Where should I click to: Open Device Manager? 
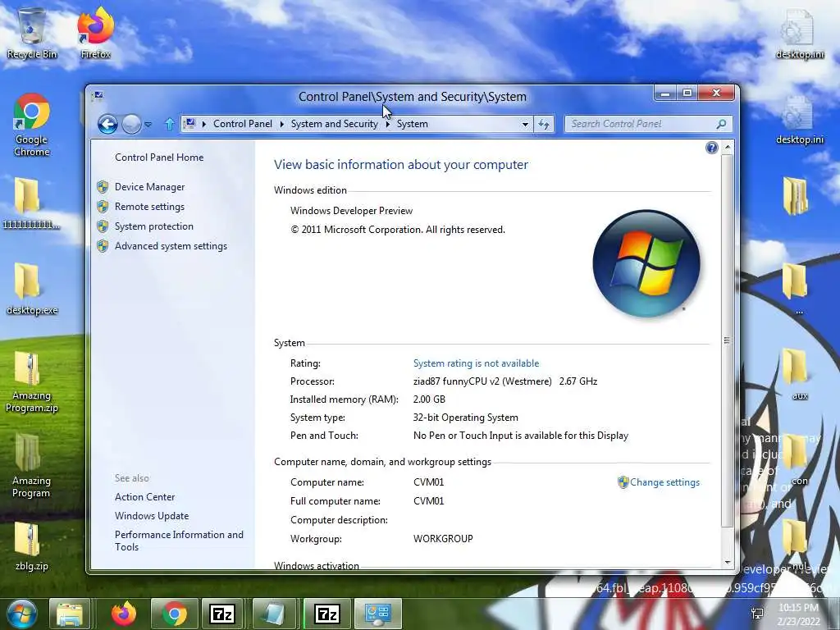[149, 186]
